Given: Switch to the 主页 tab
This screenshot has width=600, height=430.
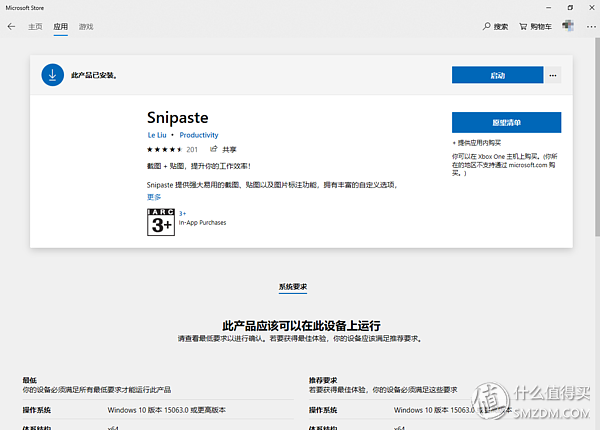Looking at the screenshot, I should coord(35,27).
